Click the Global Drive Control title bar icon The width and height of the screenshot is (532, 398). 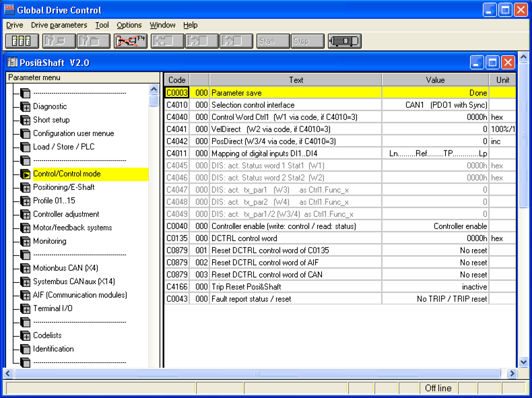point(9,10)
